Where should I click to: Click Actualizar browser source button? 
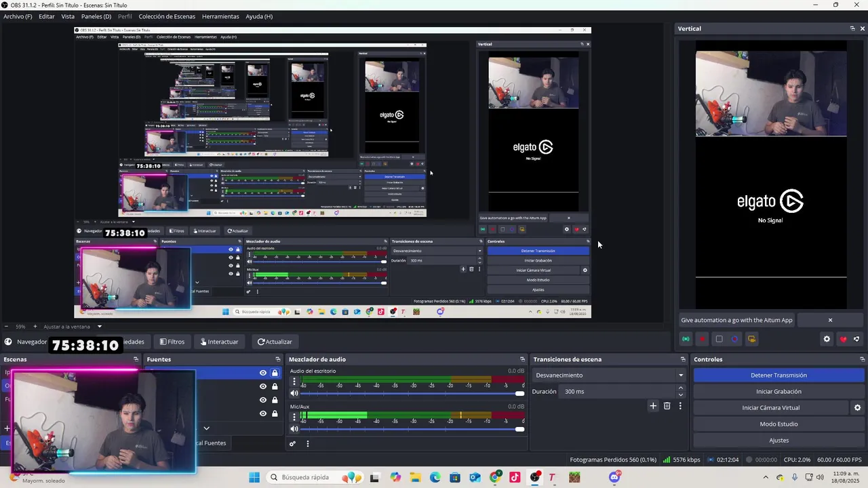coord(275,342)
